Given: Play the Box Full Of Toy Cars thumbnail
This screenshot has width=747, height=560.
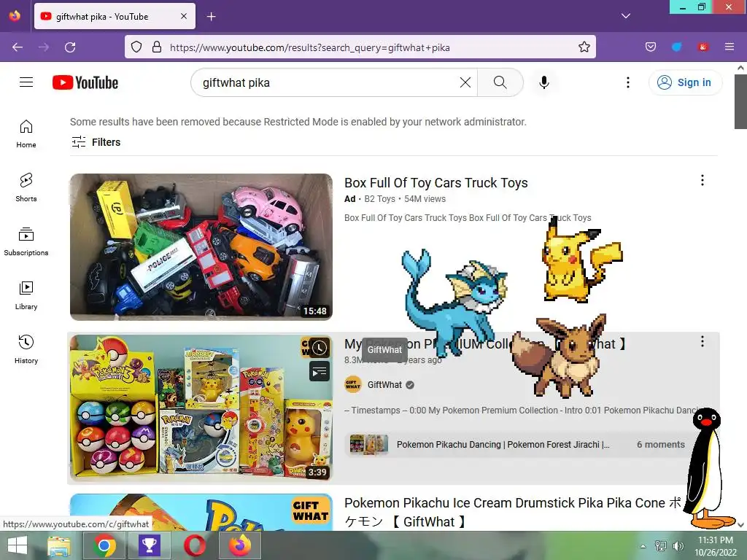Looking at the screenshot, I should pyautogui.click(x=201, y=246).
